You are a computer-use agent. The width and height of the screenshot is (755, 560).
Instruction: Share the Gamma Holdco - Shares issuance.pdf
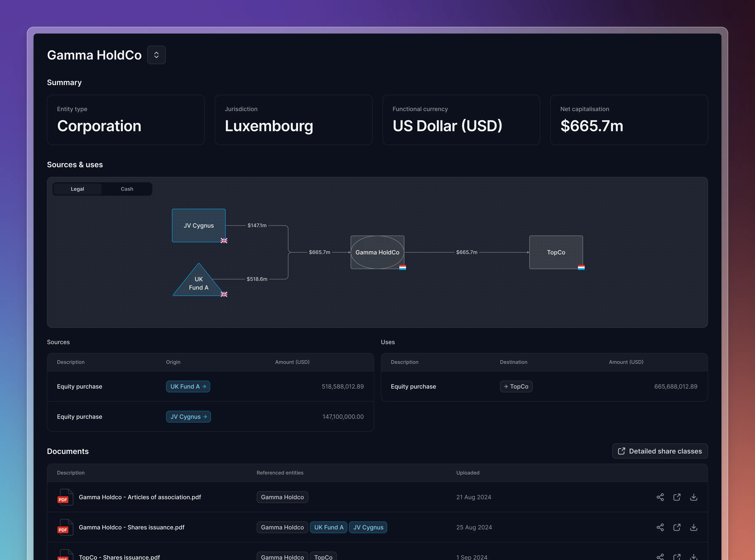point(660,527)
